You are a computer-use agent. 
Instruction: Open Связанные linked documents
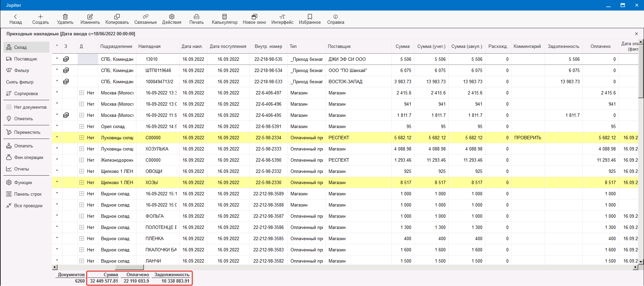[146, 19]
